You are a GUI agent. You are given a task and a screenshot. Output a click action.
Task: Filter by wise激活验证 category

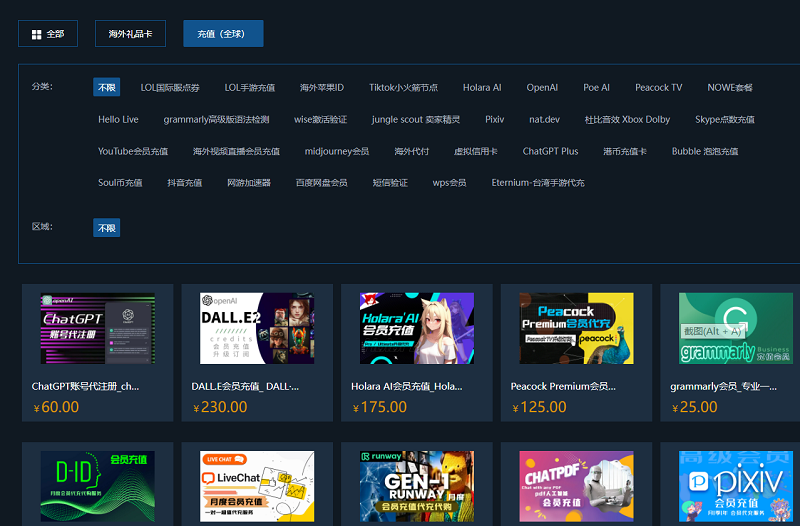(x=320, y=119)
